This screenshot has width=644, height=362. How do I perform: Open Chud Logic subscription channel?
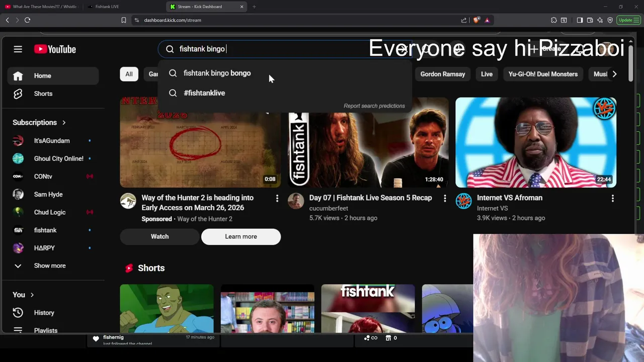[x=53, y=212]
